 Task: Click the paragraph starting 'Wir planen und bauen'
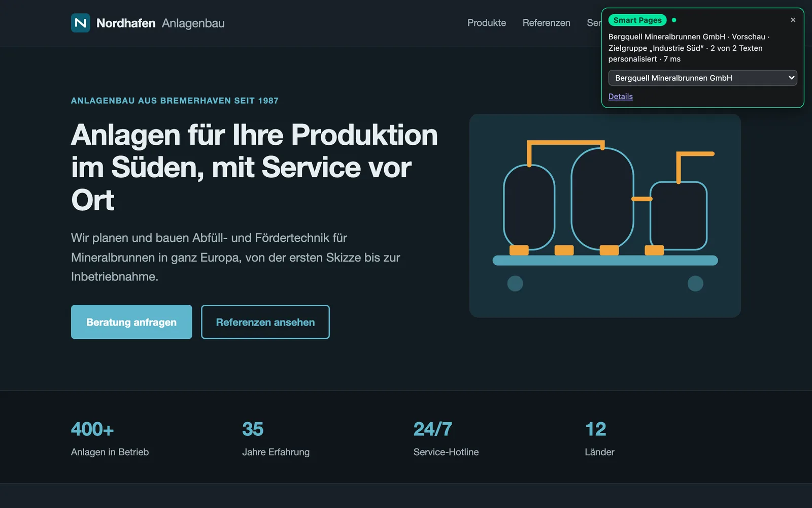pyautogui.click(x=235, y=258)
